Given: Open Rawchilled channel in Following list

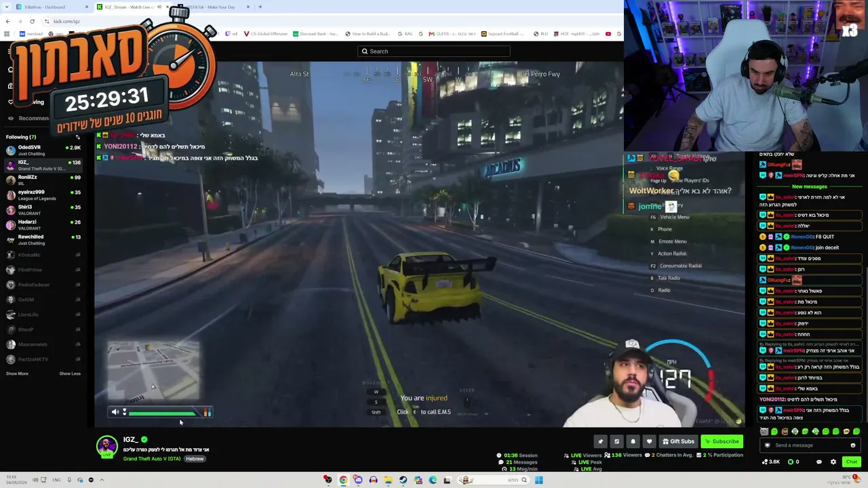Looking at the screenshot, I should click(42, 239).
